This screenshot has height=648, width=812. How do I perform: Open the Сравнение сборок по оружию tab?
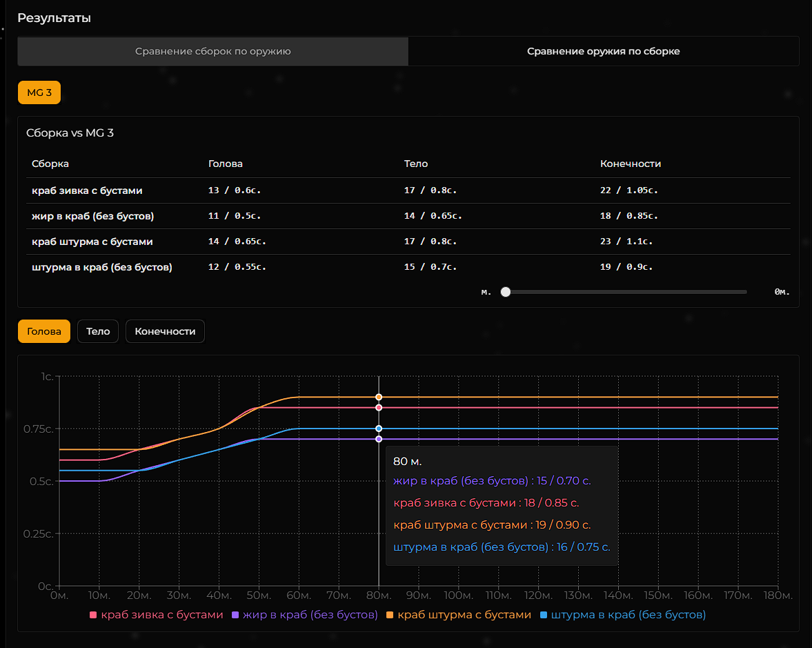[212, 51]
